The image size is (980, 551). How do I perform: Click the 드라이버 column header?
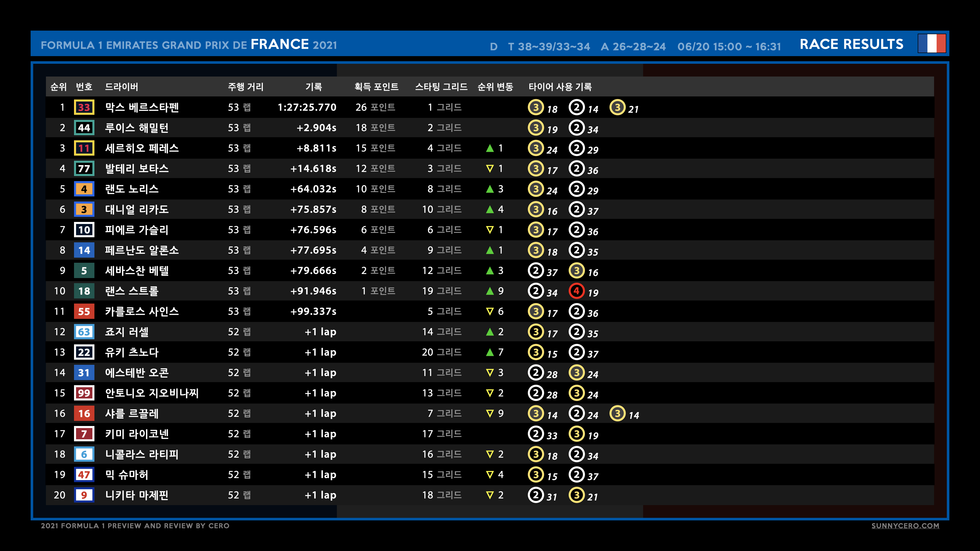[122, 87]
